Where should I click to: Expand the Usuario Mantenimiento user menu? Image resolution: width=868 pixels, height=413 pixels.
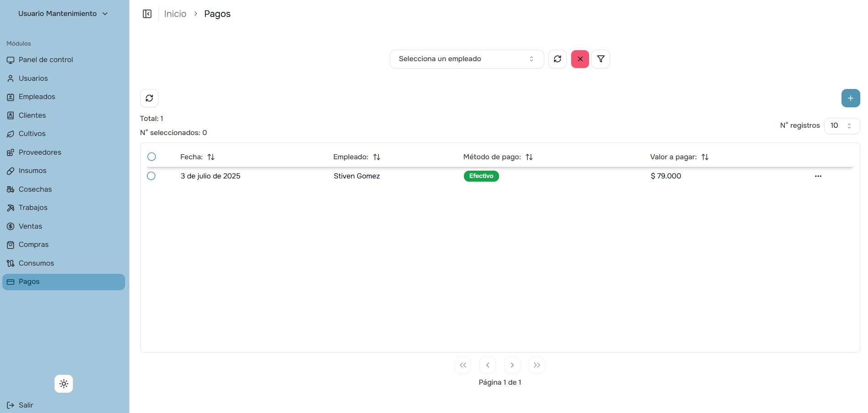tap(63, 14)
